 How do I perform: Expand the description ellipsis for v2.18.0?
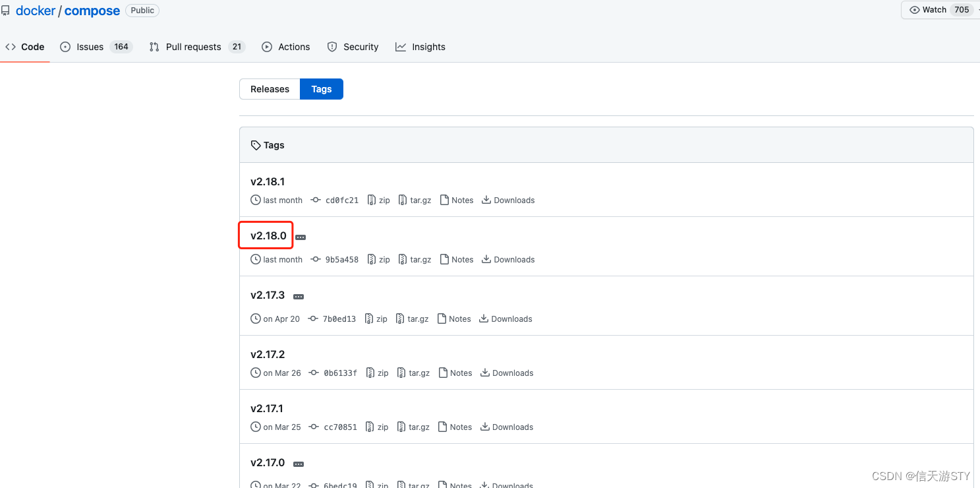301,236
